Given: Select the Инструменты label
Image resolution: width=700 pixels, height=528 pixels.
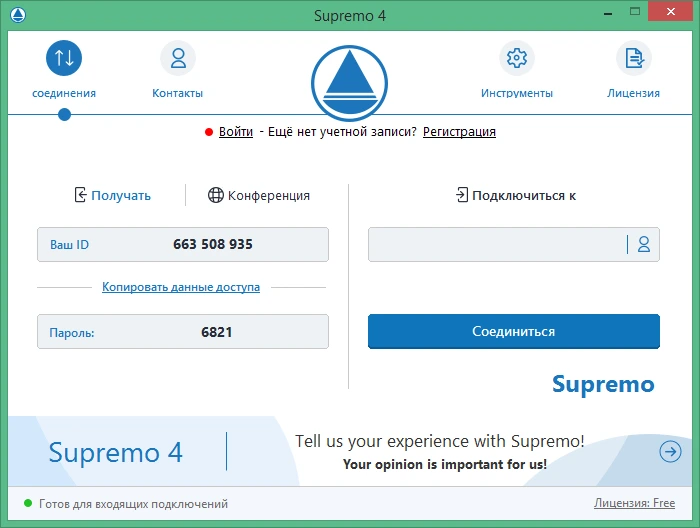Looking at the screenshot, I should point(517,93).
